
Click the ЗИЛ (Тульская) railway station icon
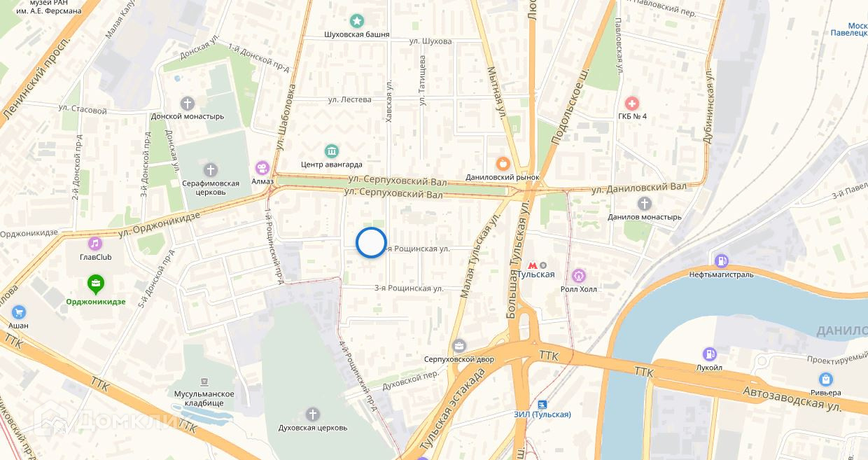click(x=542, y=405)
